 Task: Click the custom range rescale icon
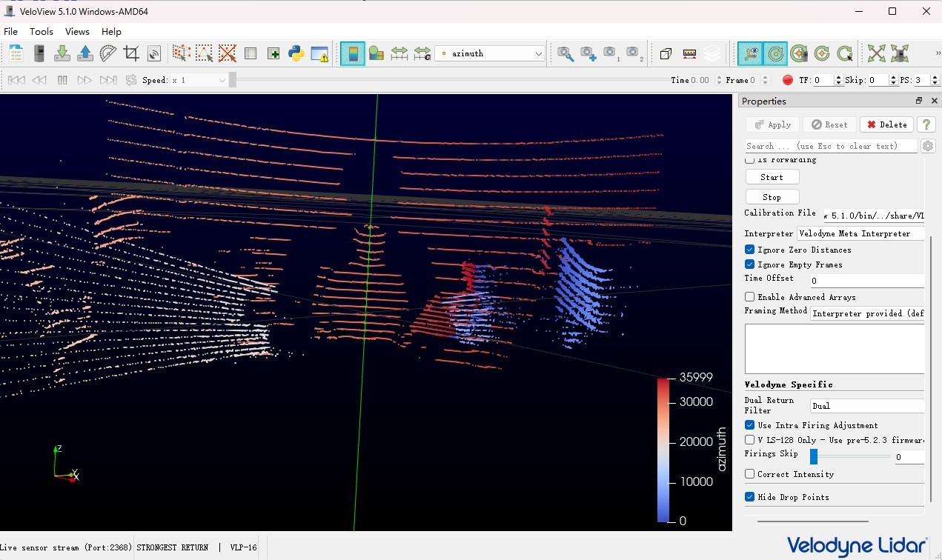coord(422,53)
